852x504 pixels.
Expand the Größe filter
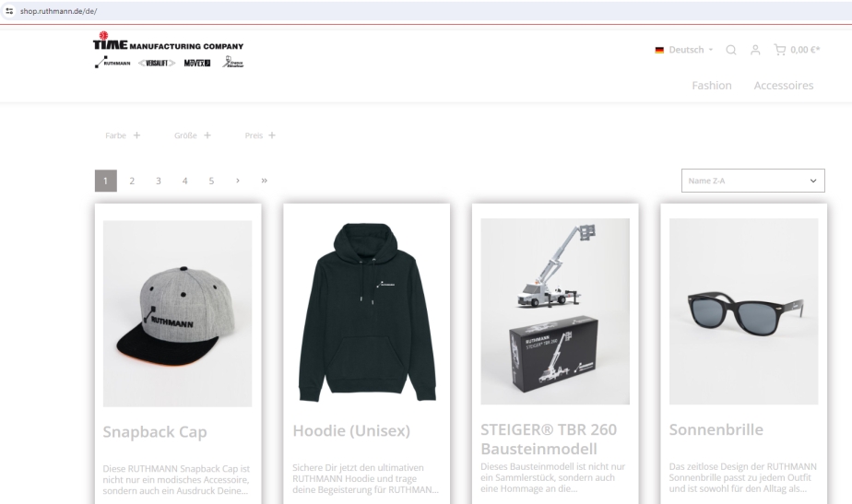pos(192,135)
